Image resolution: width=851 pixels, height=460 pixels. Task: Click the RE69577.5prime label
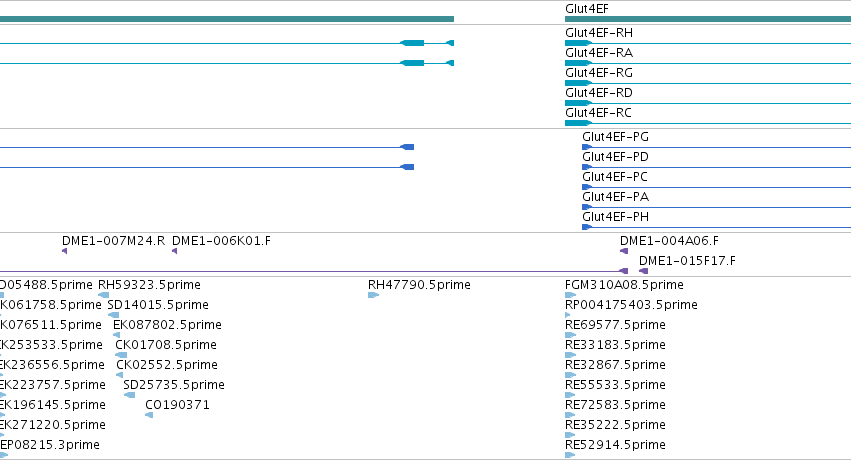(x=615, y=325)
